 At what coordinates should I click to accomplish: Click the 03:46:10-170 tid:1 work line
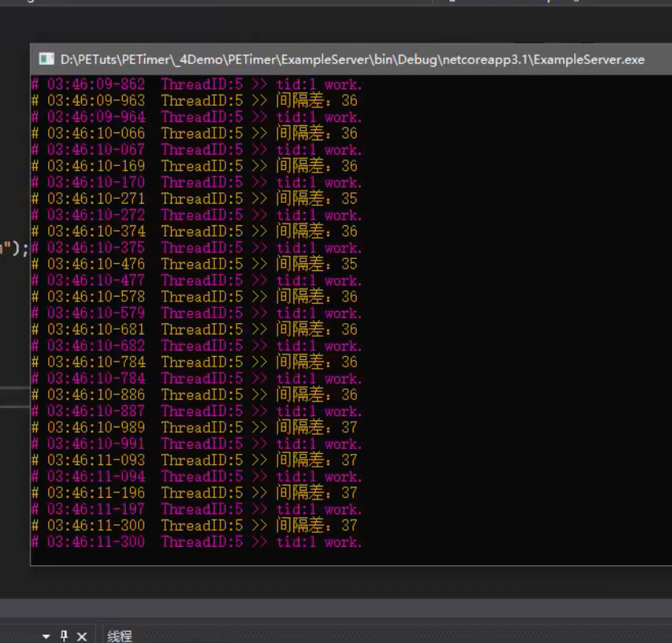click(196, 182)
